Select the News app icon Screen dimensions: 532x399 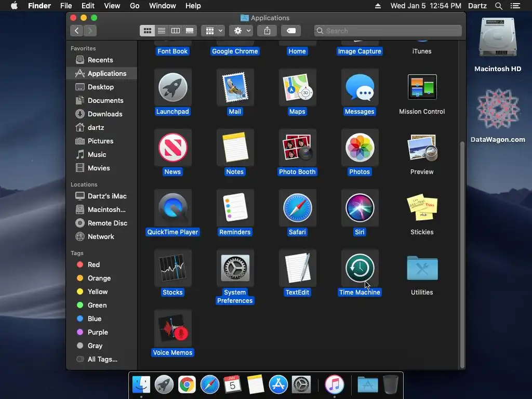point(172,148)
